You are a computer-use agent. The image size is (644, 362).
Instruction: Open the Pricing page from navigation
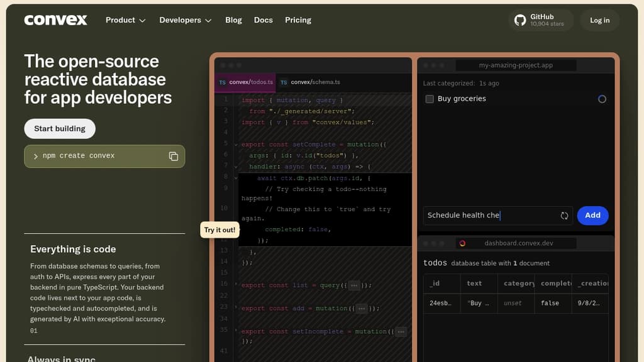click(297, 20)
